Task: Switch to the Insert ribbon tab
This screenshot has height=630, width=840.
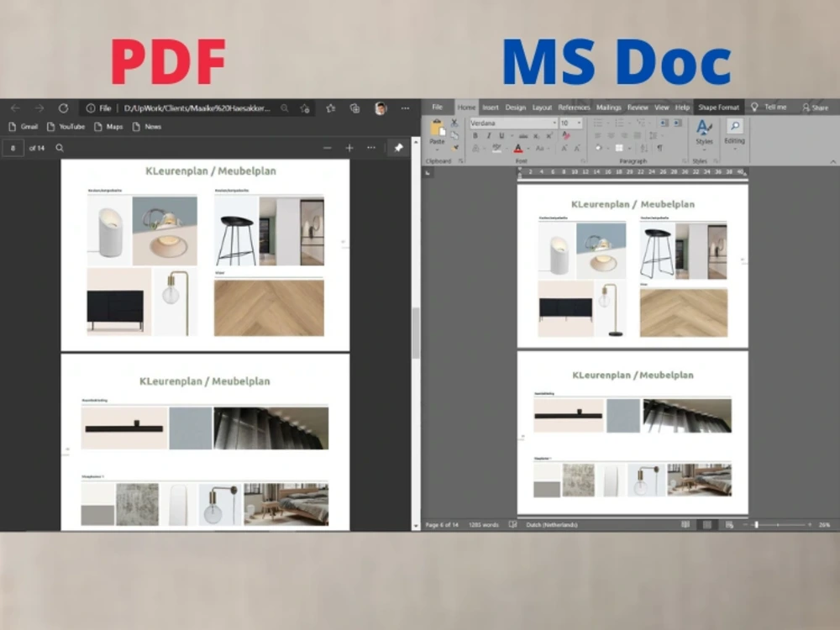Action: point(491,108)
